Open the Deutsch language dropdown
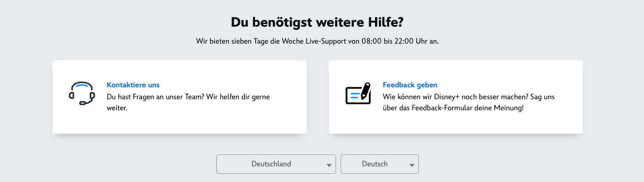644x182 pixels. tap(380, 164)
